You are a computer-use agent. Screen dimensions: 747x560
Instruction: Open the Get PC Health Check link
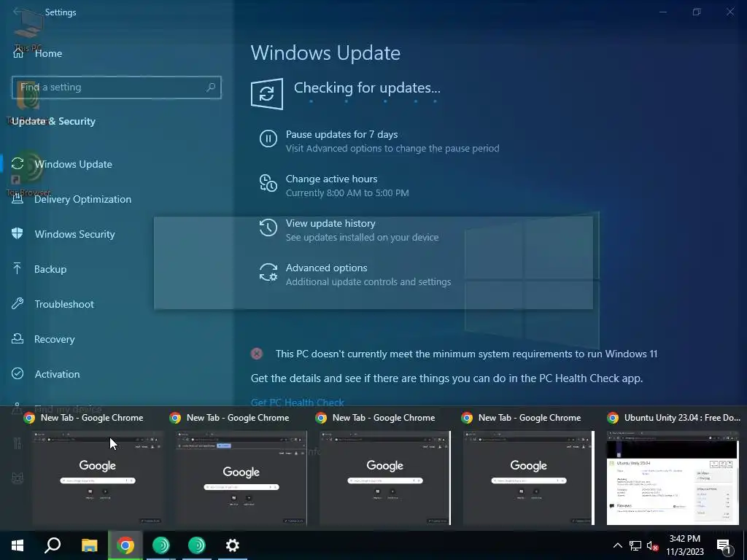(x=298, y=402)
